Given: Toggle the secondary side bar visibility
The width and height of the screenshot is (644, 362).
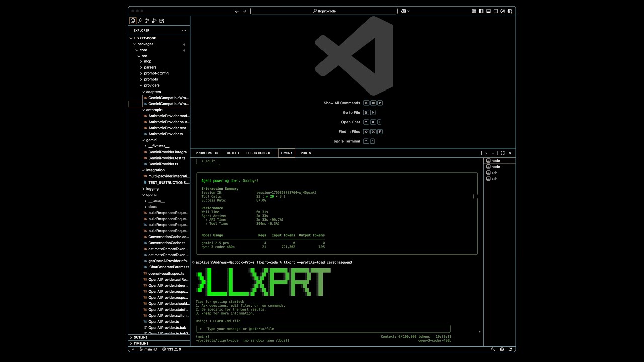Looking at the screenshot, I should (x=496, y=11).
